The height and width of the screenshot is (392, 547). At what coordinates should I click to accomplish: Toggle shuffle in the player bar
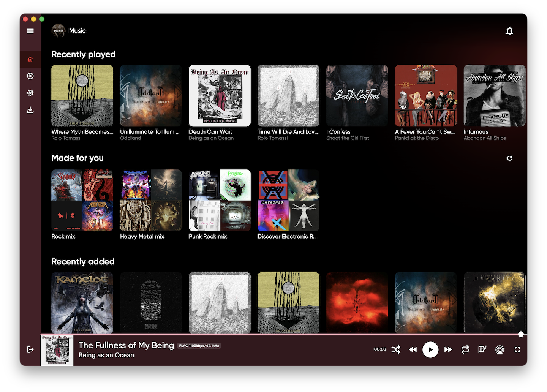(x=396, y=349)
